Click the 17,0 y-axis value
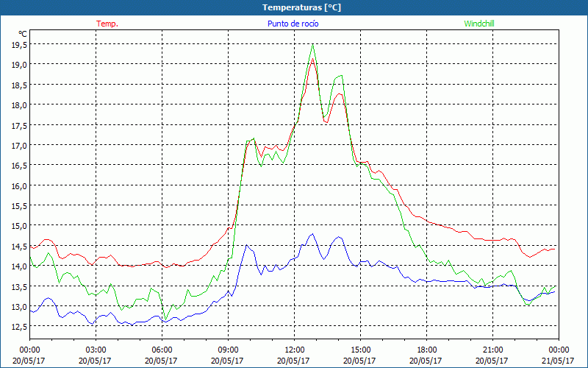 tap(18, 145)
